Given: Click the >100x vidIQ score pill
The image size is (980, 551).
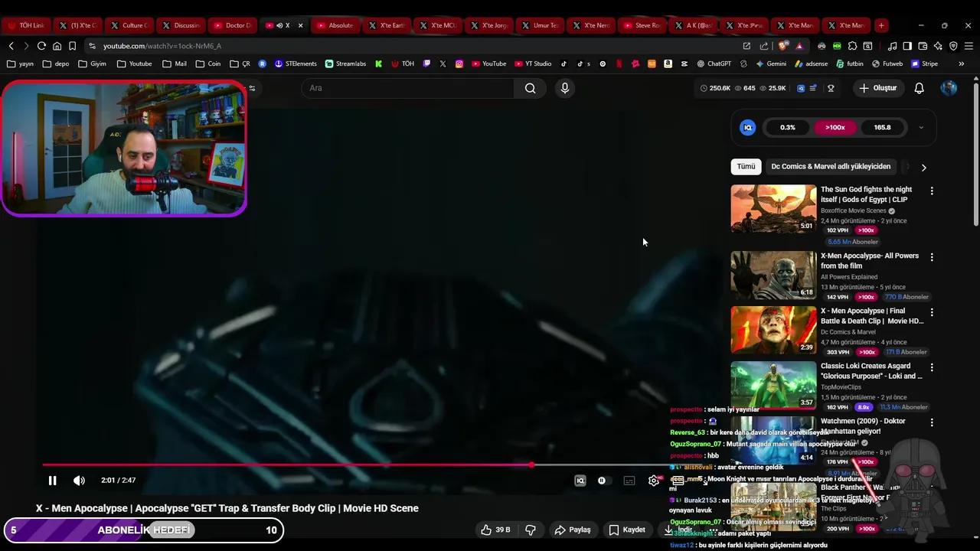Looking at the screenshot, I should click(x=835, y=128).
